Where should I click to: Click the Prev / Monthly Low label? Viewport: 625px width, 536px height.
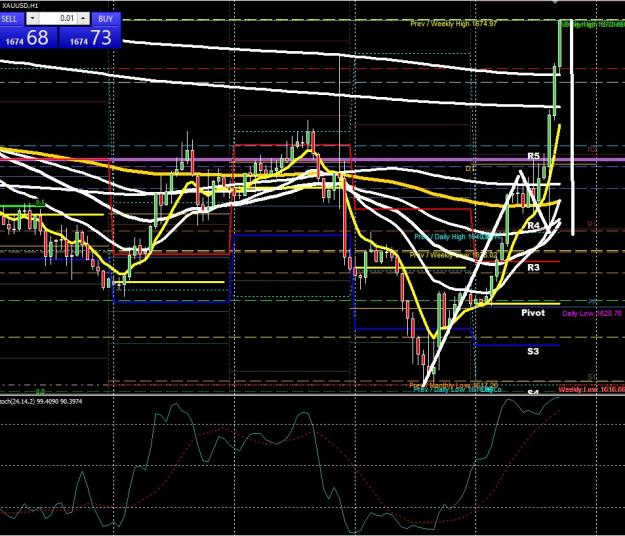453,385
